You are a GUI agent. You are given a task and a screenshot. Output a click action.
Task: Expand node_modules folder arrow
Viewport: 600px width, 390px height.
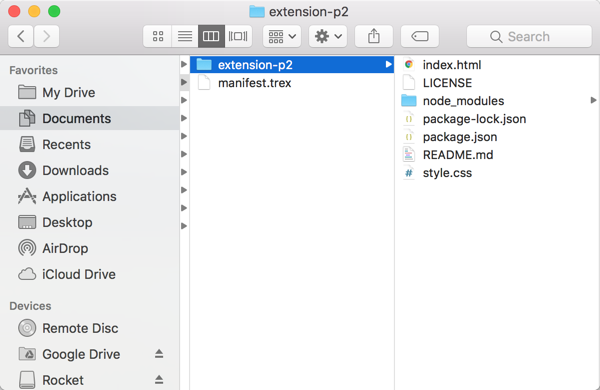pos(593,100)
